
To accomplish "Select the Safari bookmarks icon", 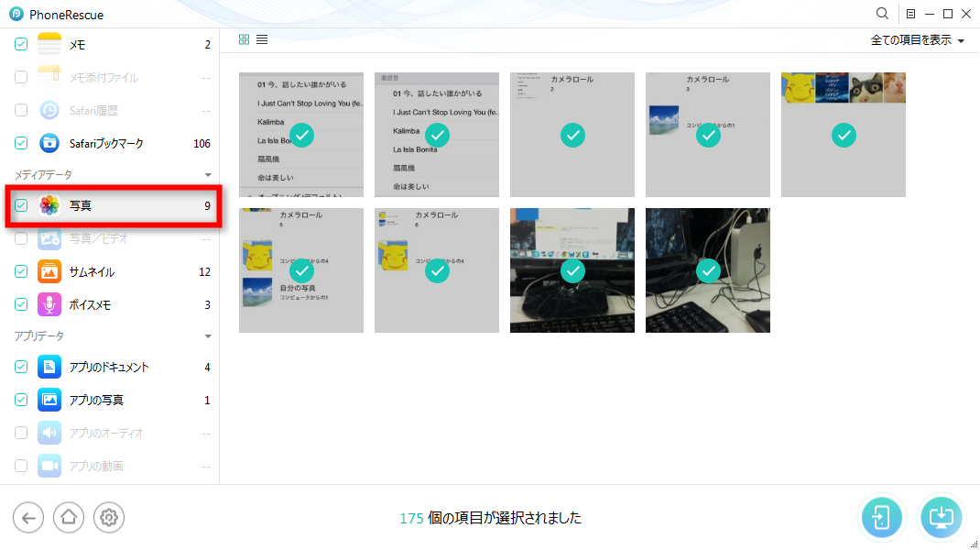I will tap(49, 143).
